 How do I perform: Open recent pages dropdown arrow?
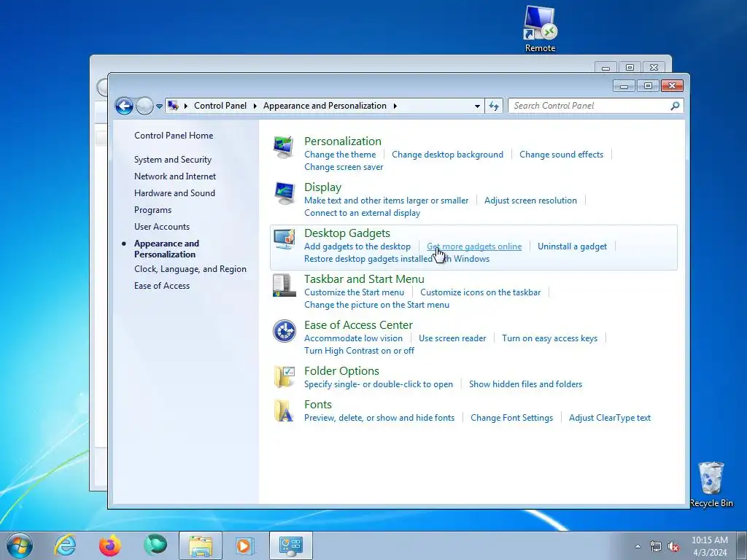[159, 106]
